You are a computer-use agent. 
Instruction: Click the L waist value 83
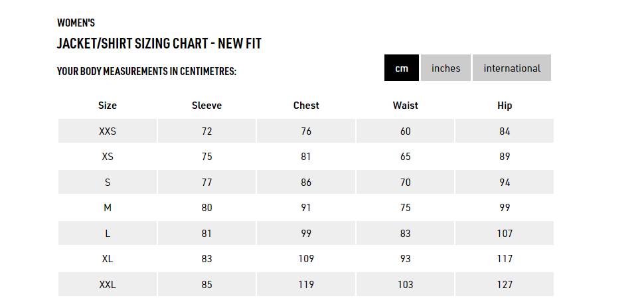tap(406, 233)
